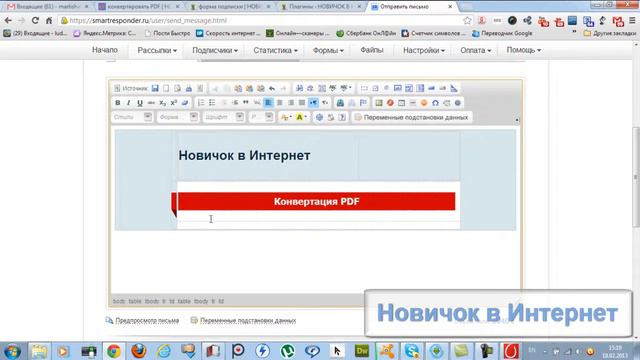Click the remove format eraser icon
This screenshot has height=360, width=640.
click(x=185, y=103)
